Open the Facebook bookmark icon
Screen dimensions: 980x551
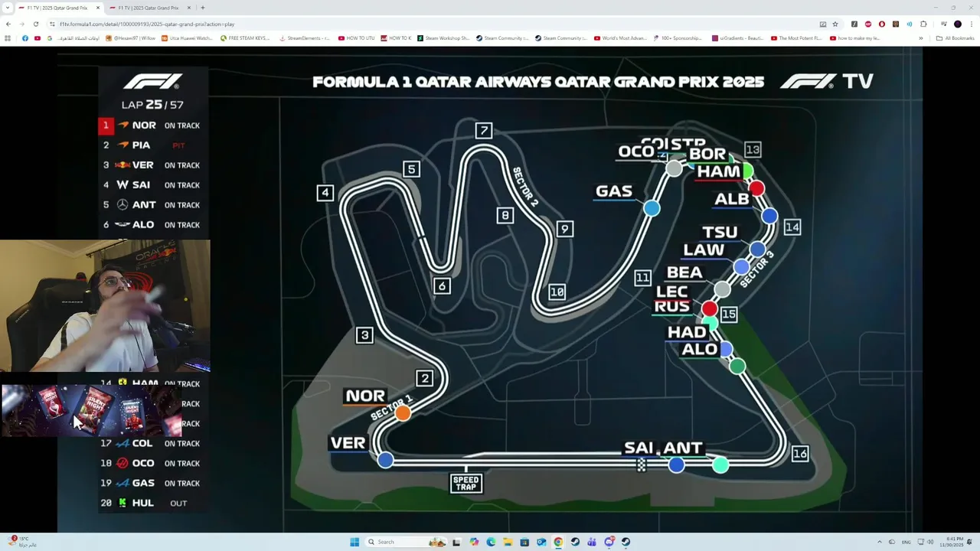[x=25, y=38]
